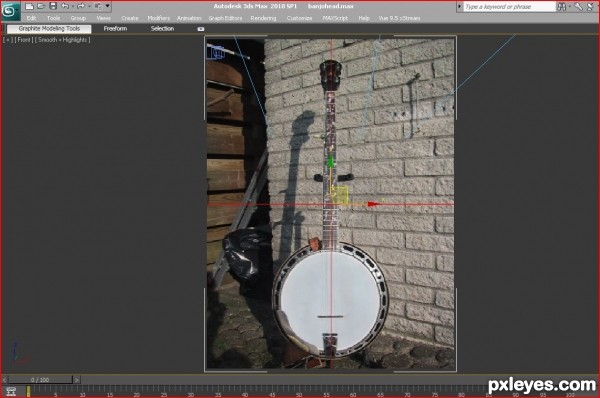Open the redo history dropdown arrow
This screenshot has height=398, width=600.
click(89, 7)
